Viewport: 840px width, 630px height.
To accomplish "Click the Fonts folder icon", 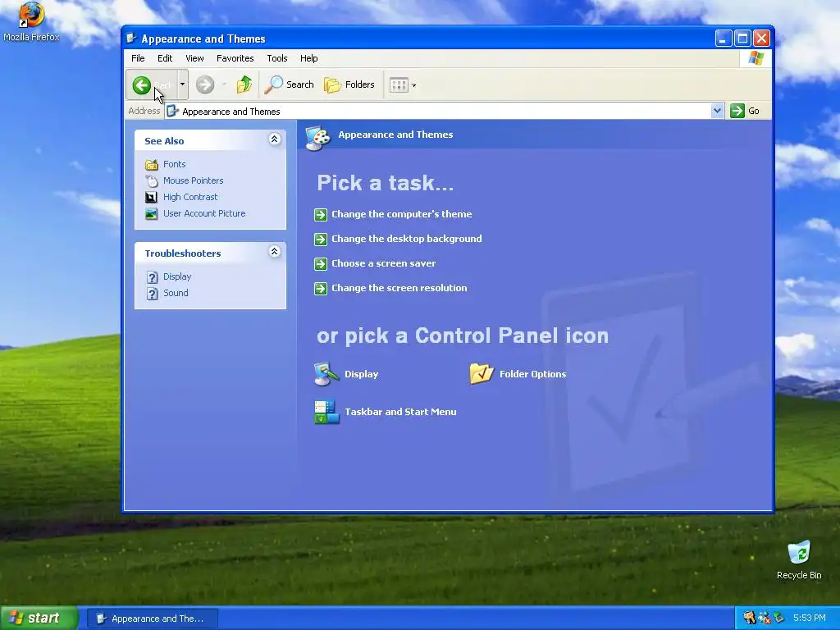I will pos(152,164).
